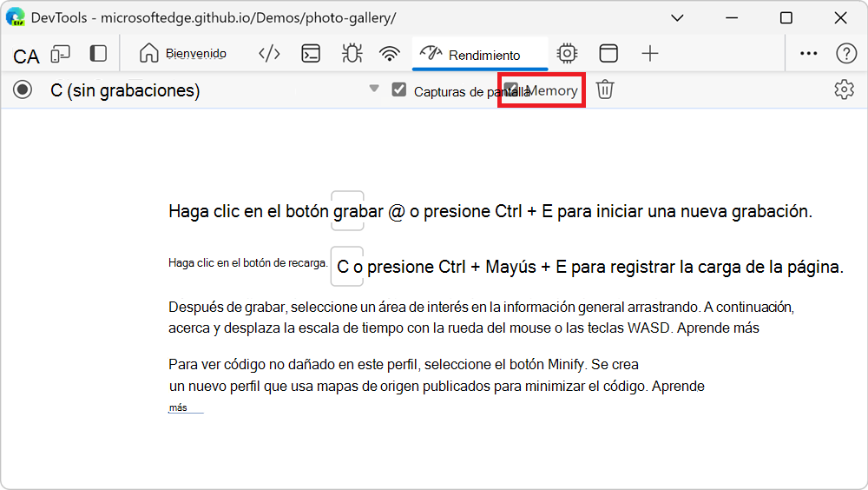
Task: Toggle the sidebar dock panel icon
Action: [x=98, y=53]
